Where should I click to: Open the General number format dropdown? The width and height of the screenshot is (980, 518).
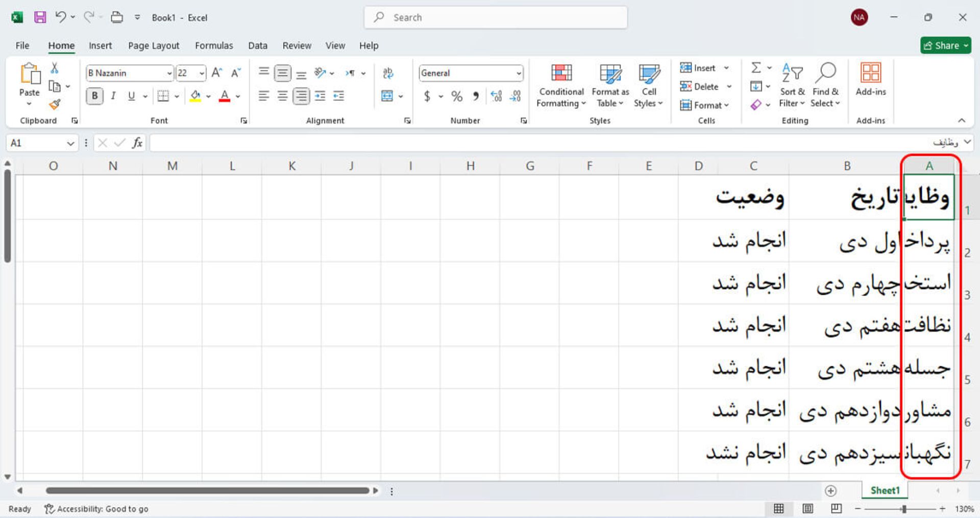518,73
